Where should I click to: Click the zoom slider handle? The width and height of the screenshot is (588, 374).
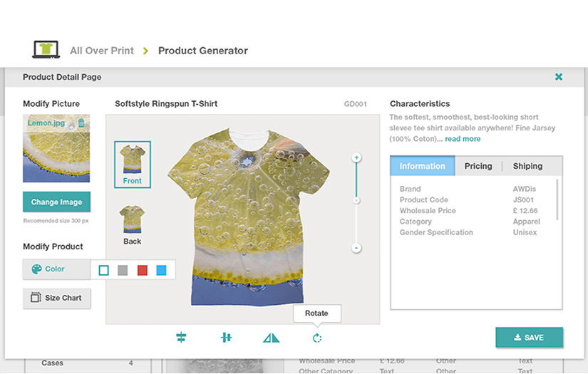pos(356,200)
